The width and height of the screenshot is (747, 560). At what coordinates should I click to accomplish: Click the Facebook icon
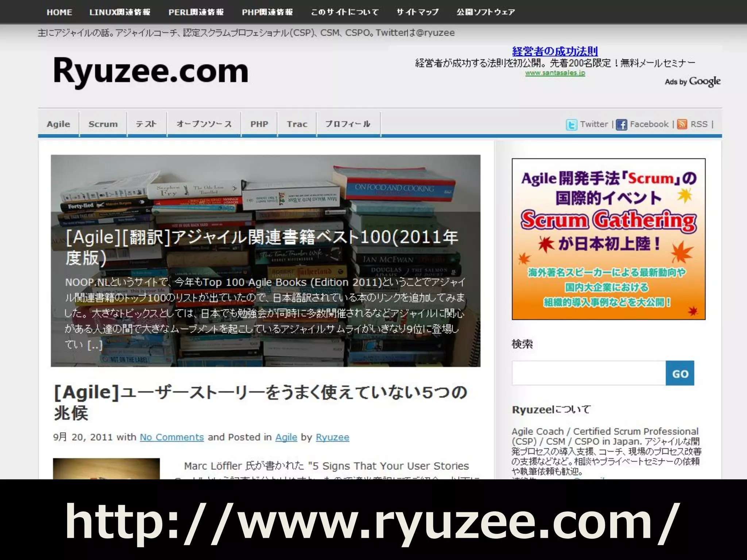(622, 125)
